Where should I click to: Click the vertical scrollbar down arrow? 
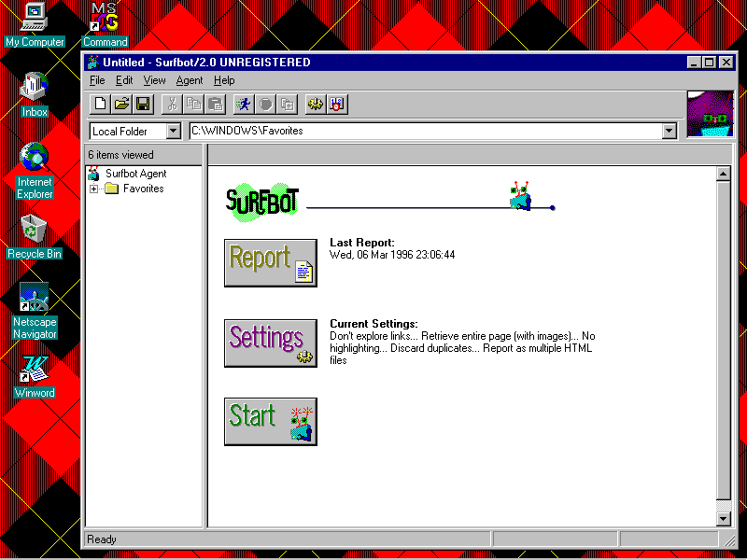pos(723,518)
